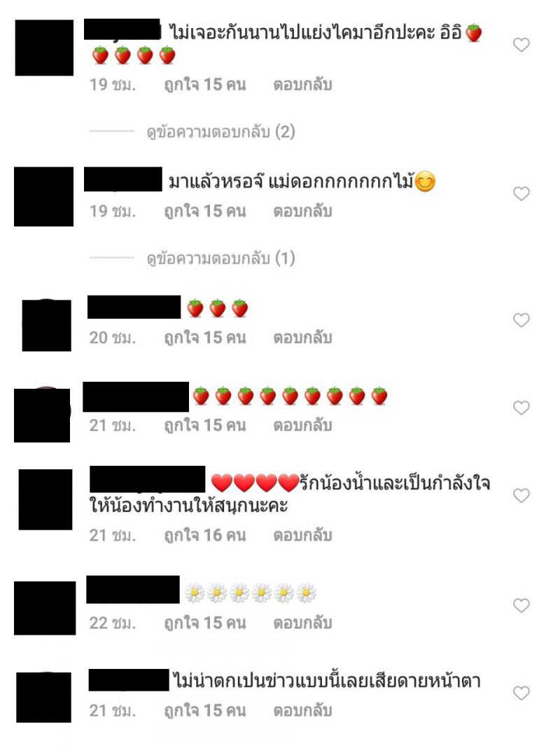Reply to the รักน้องน้ำ hearts comment
This screenshot has width=560, height=753.
click(303, 535)
